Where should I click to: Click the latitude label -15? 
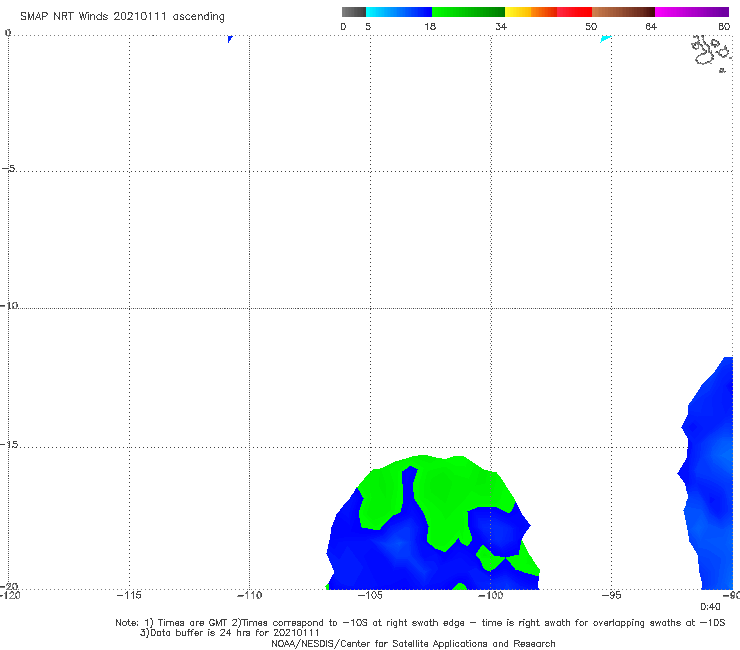(x=9, y=445)
